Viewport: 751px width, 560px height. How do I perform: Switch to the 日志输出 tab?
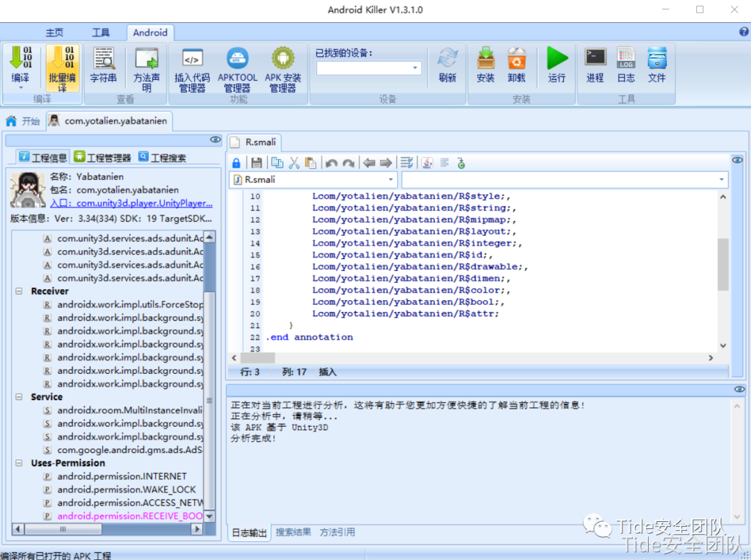249,533
